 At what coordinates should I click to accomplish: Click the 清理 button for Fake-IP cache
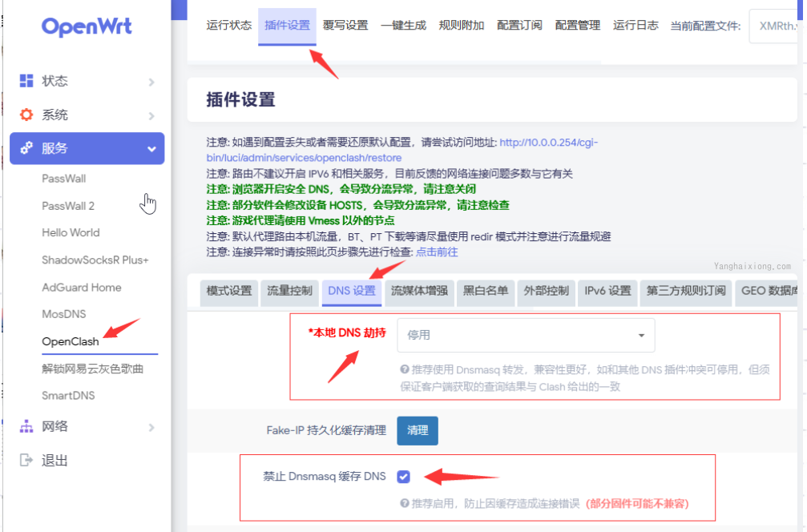click(418, 430)
